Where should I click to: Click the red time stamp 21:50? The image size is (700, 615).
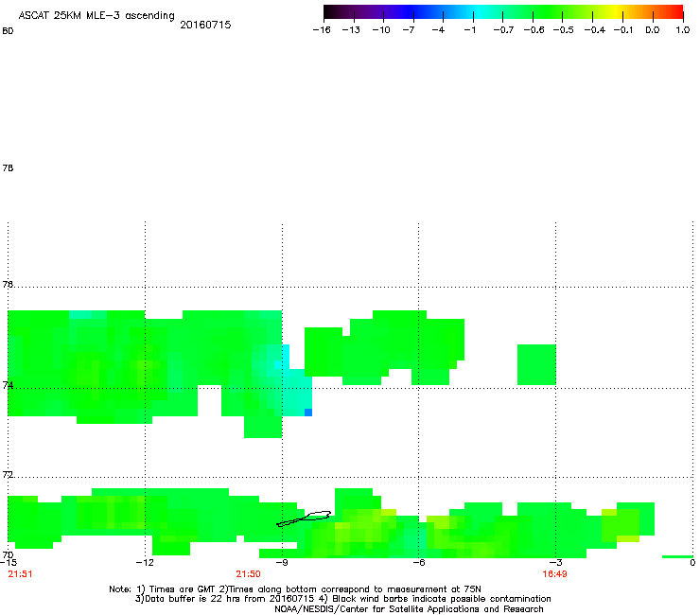(x=248, y=574)
